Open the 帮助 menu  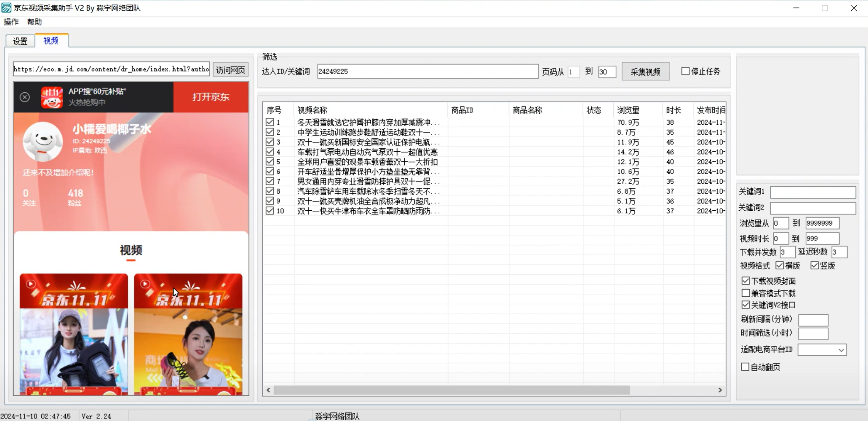(x=34, y=21)
